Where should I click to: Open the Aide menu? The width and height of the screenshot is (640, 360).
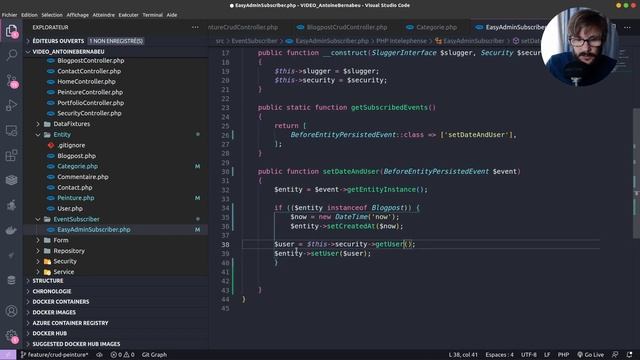172,15
